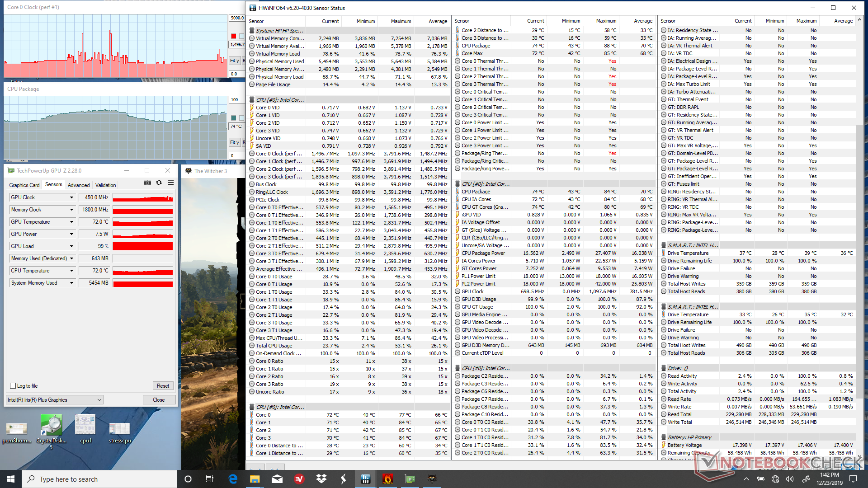Click the Close button in GPU-Z
This screenshot has height=488, width=868.
click(x=159, y=400)
